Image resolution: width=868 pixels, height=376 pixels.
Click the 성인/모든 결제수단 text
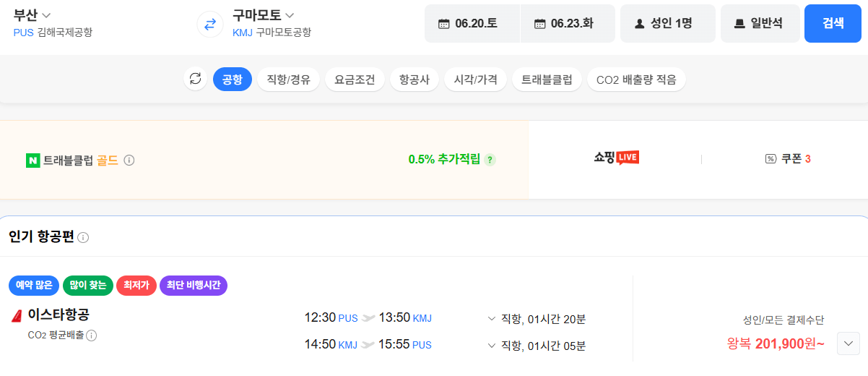tap(784, 320)
